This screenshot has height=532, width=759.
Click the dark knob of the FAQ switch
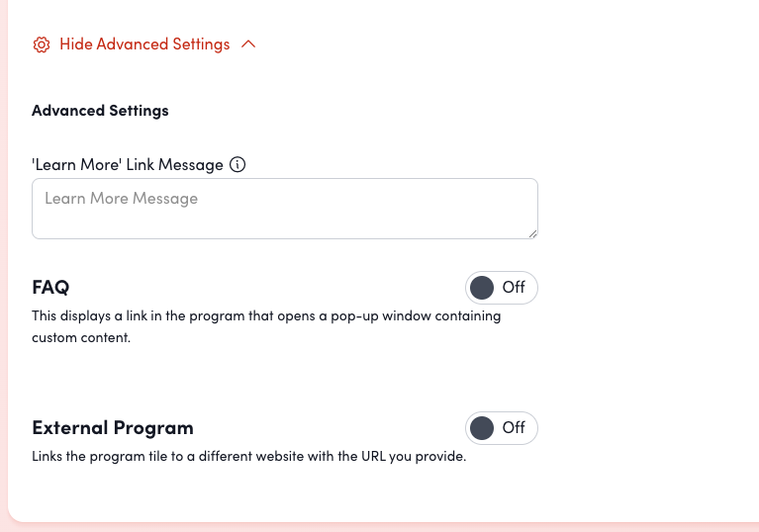[x=482, y=288]
